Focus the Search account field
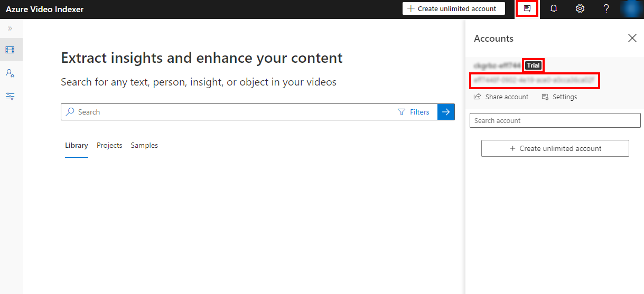 555,120
